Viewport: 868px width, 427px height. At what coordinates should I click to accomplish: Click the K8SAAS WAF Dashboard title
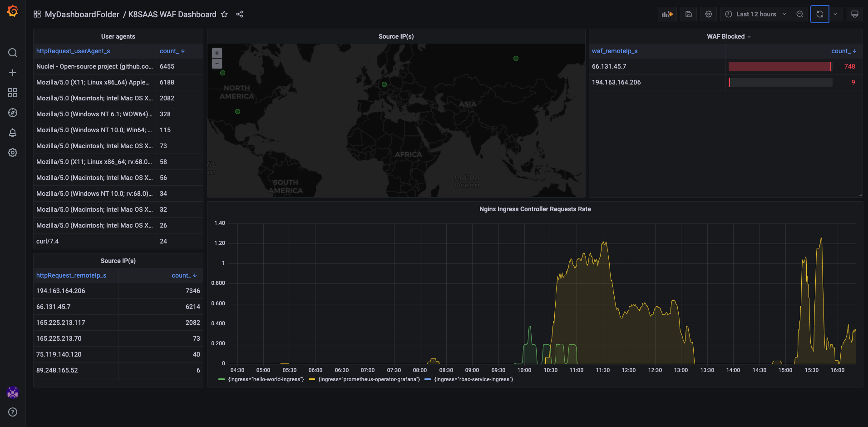pyautogui.click(x=172, y=15)
